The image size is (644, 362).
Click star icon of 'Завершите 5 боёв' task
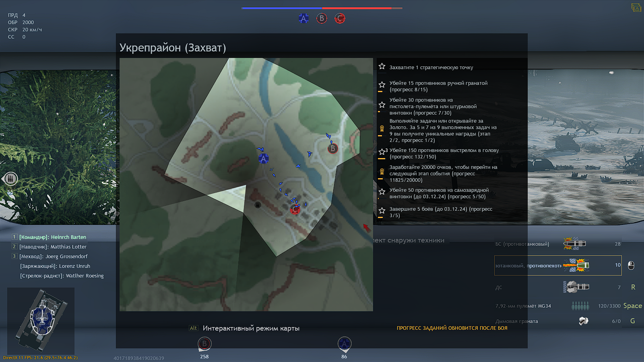point(382,210)
